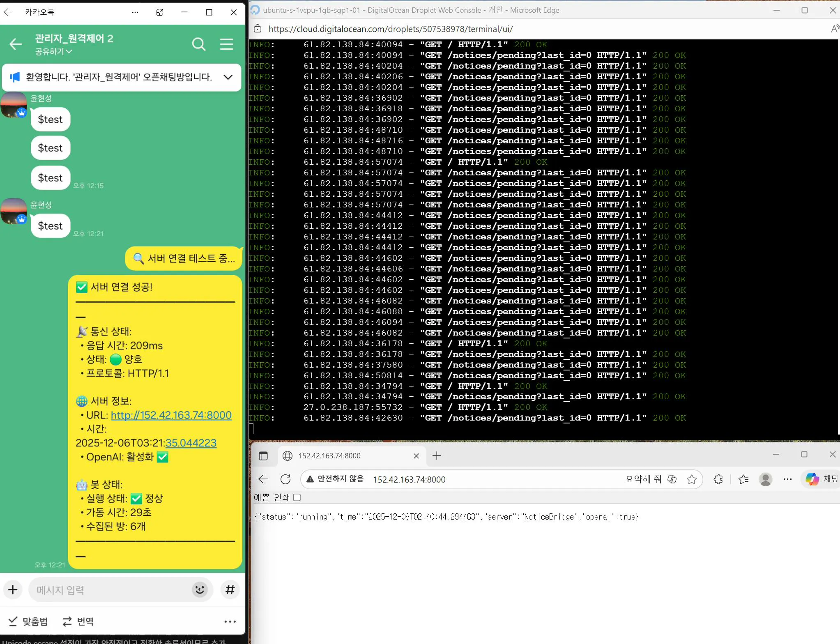Screen dimensions: 840x644
Task: Open the share dropdown under the room title
Action: pyautogui.click(x=53, y=51)
